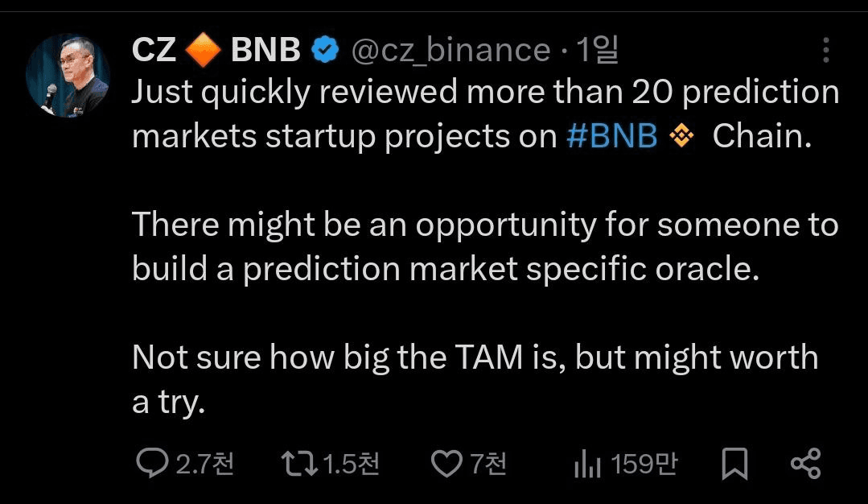Click the 2.7천 reply count
Screen dimensions: 868x504
[x=205, y=463]
